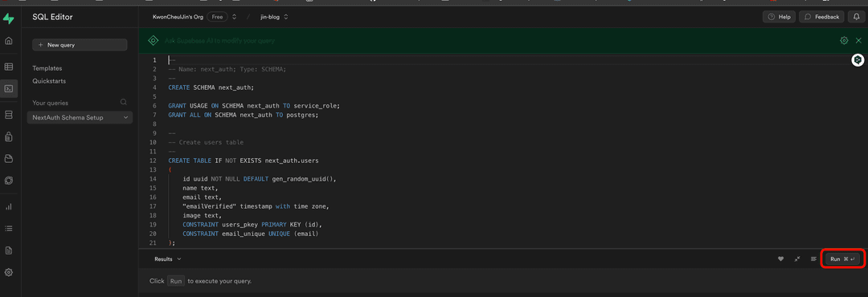Open Project Settings gear icon
The height and width of the screenshot is (297, 868).
[x=8, y=273]
